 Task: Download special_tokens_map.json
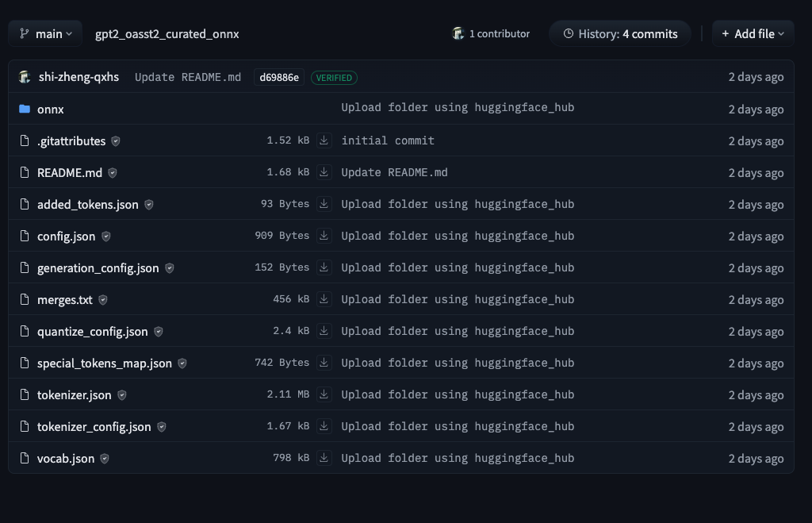[324, 363]
